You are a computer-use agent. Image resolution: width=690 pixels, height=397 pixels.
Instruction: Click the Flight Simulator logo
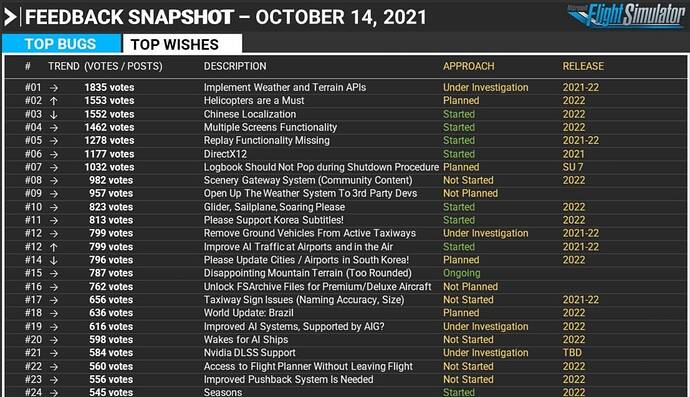point(626,16)
